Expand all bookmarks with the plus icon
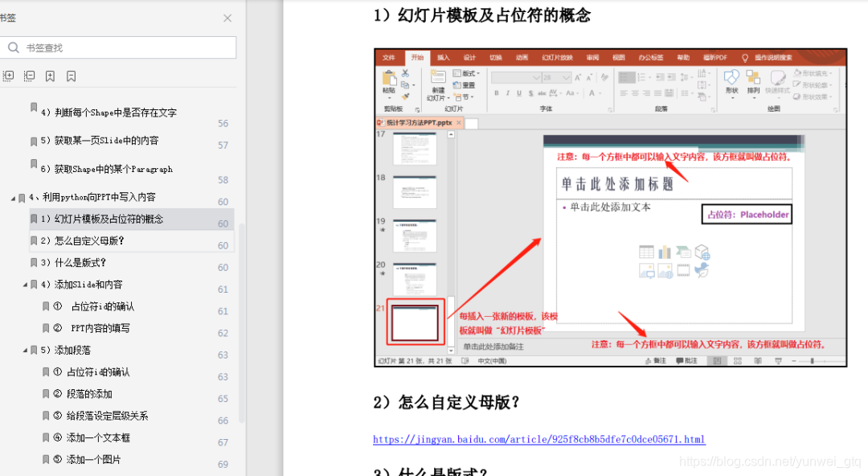 [8, 76]
